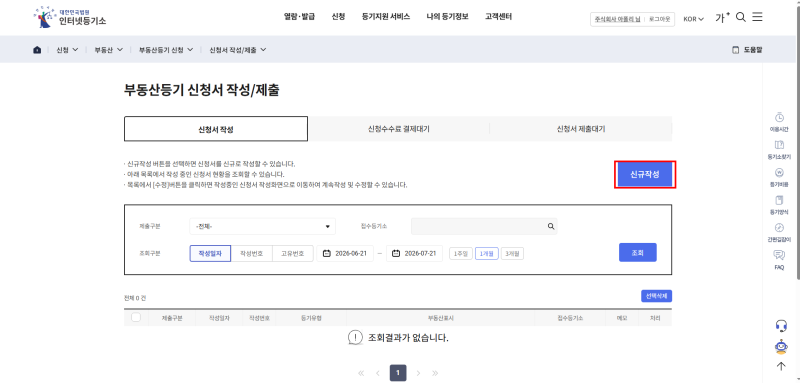This screenshot has height=383, width=800.
Task: Open the hamburger full menu
Action: pos(757,17)
